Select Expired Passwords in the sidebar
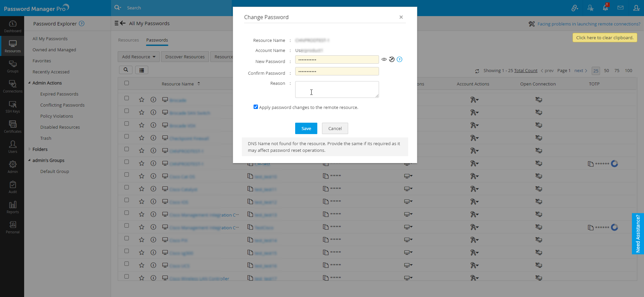Viewport: 644px width, 297px height. pos(59,94)
